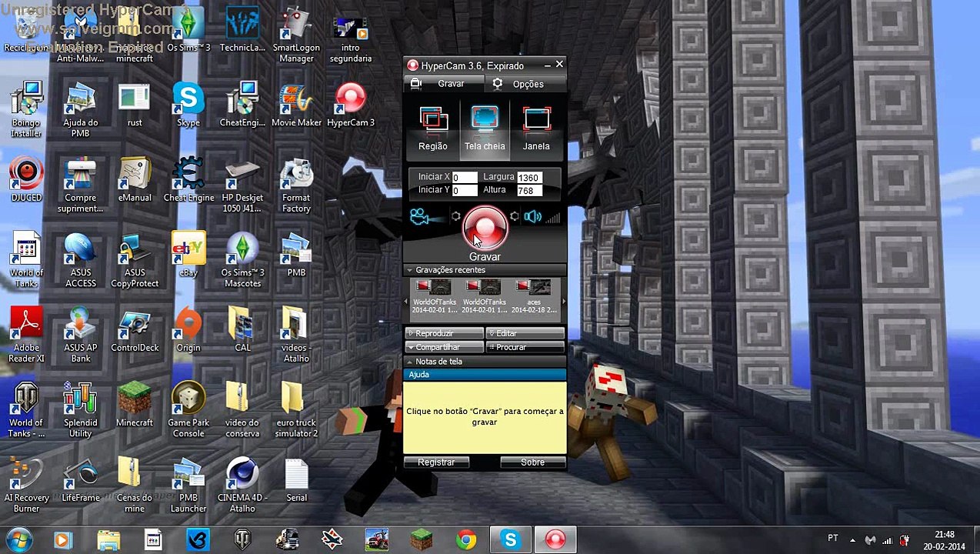Open video settings gear beside camera icon
Viewport: 980px width, 554px height.
coord(456,218)
